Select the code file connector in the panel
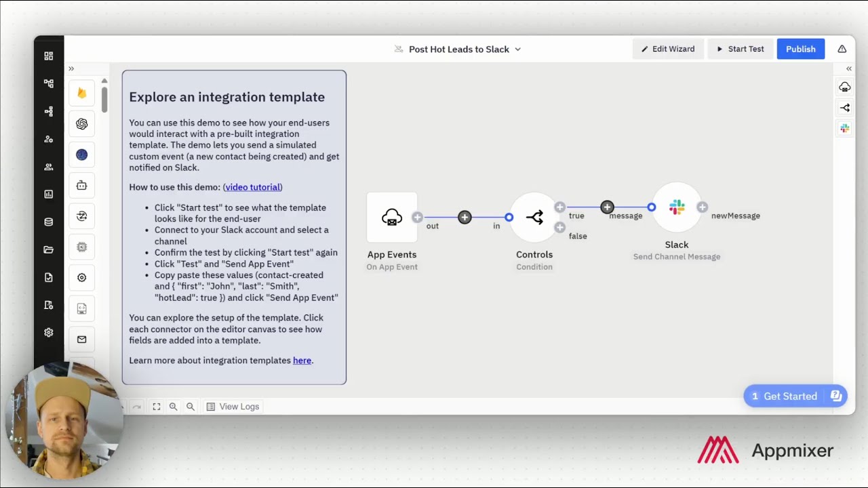The image size is (868, 488). point(82,308)
